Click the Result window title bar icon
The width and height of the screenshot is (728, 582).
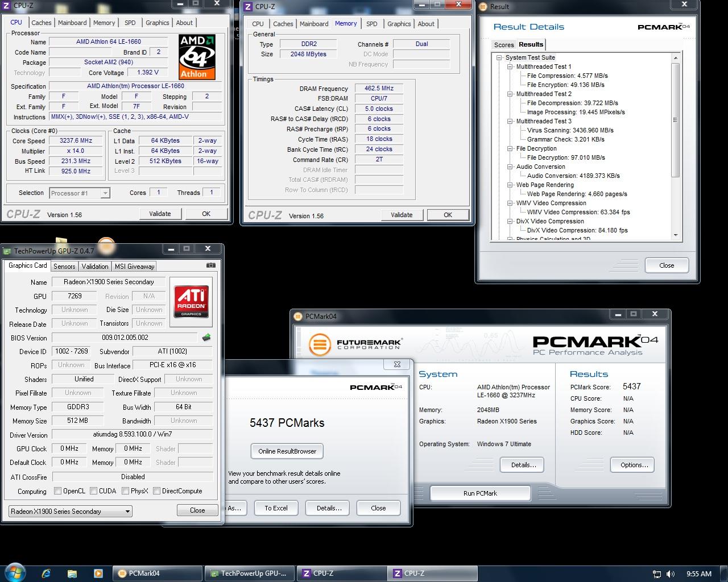click(484, 7)
